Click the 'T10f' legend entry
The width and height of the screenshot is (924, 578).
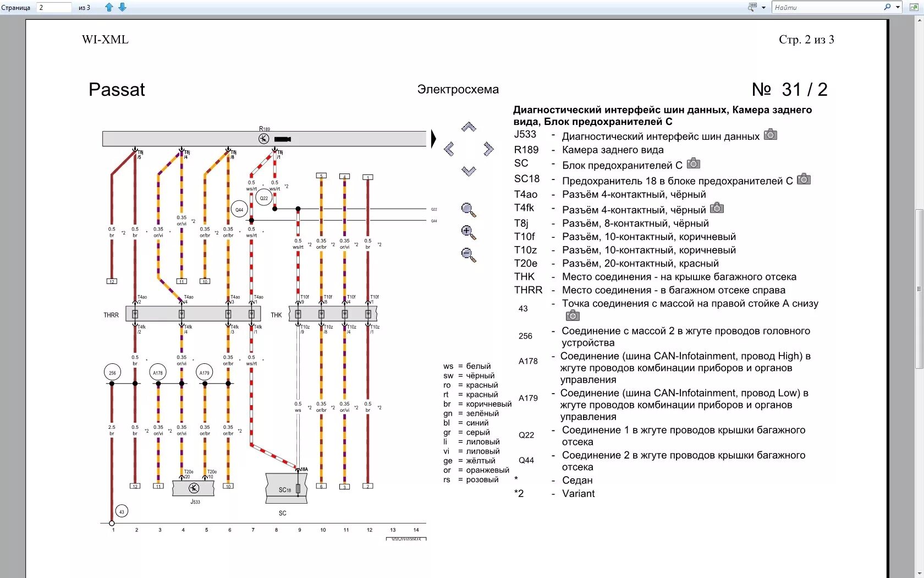click(524, 237)
